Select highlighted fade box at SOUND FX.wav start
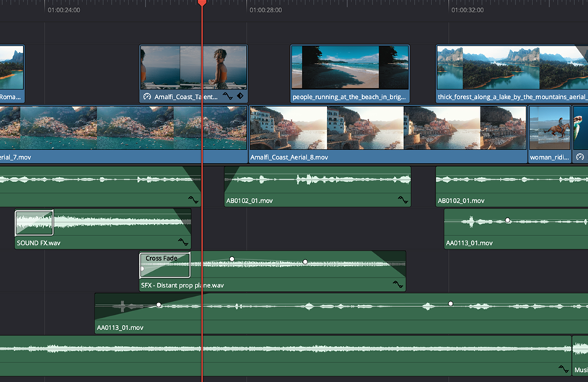Image resolution: width=588 pixels, height=382 pixels. click(x=34, y=223)
